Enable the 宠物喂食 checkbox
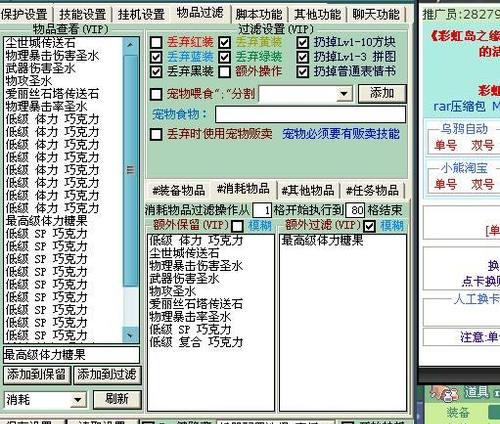This screenshot has height=424, width=500. click(x=156, y=94)
